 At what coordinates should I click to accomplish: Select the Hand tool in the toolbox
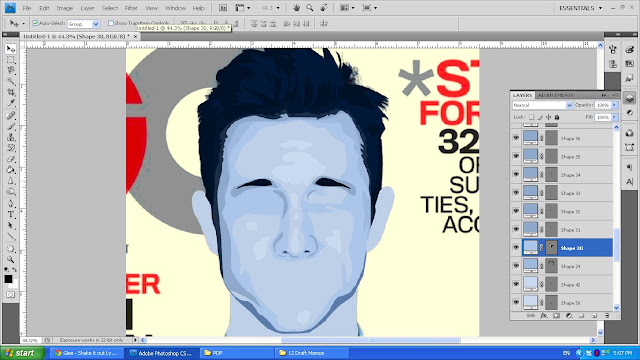[11, 249]
